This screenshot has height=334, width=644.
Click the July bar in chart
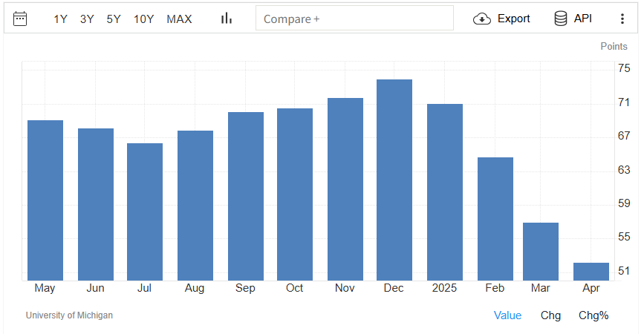pos(145,212)
